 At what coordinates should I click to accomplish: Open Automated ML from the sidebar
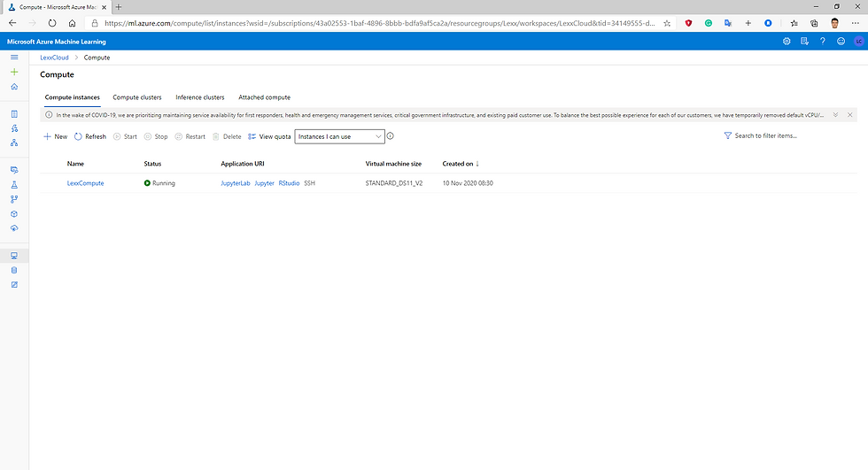14,128
